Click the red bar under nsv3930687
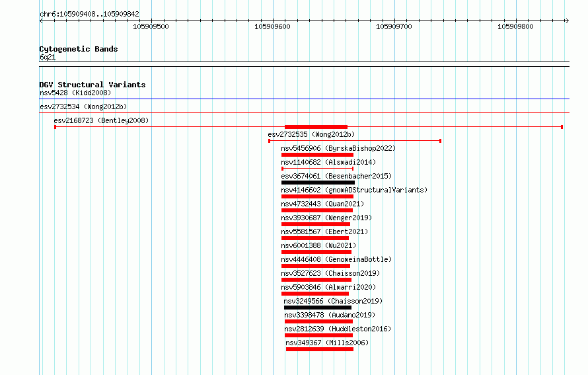 (316, 224)
